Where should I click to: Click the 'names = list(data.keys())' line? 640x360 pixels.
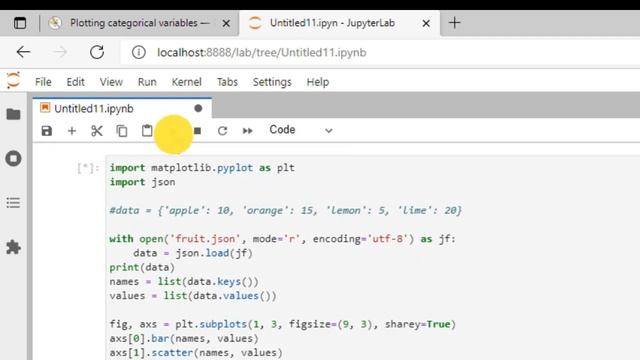click(x=184, y=282)
